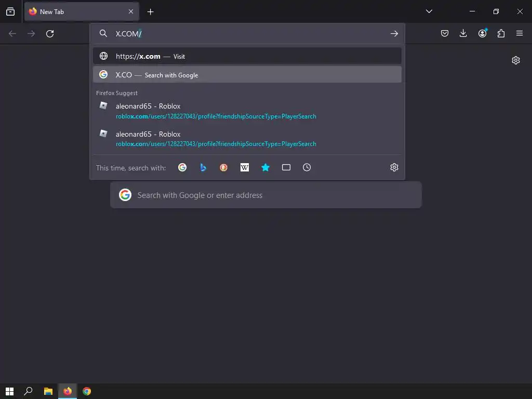The height and width of the screenshot is (399, 532).
Task: Go forward one page
Action: (31, 34)
